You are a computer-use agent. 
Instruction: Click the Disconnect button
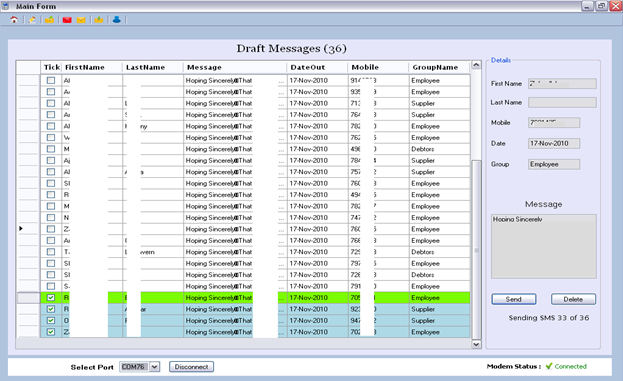coord(192,367)
